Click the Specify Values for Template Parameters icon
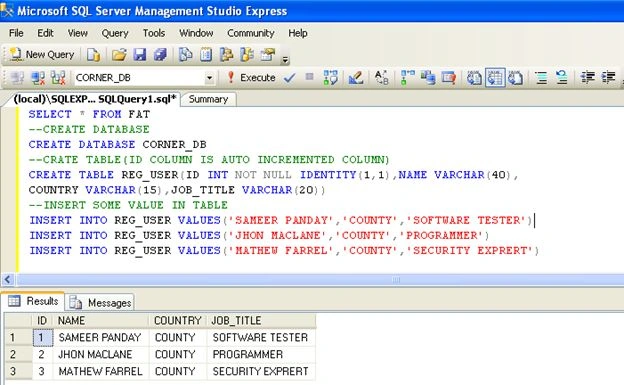The width and height of the screenshot is (624, 385). click(381, 78)
